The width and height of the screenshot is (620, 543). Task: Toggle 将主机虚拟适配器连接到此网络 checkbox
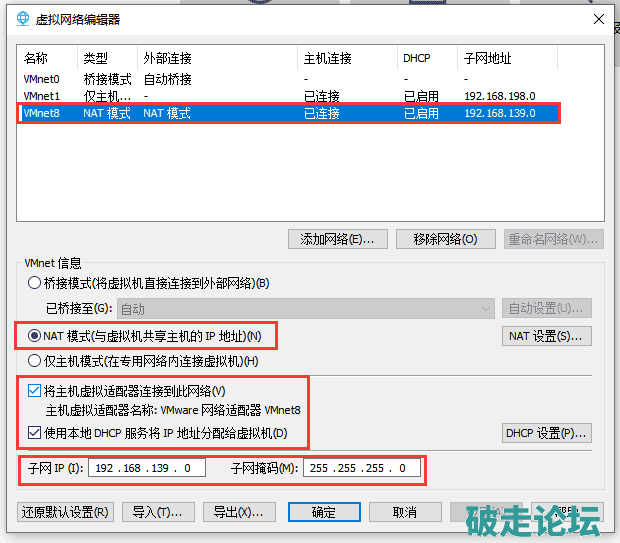[x=36, y=390]
